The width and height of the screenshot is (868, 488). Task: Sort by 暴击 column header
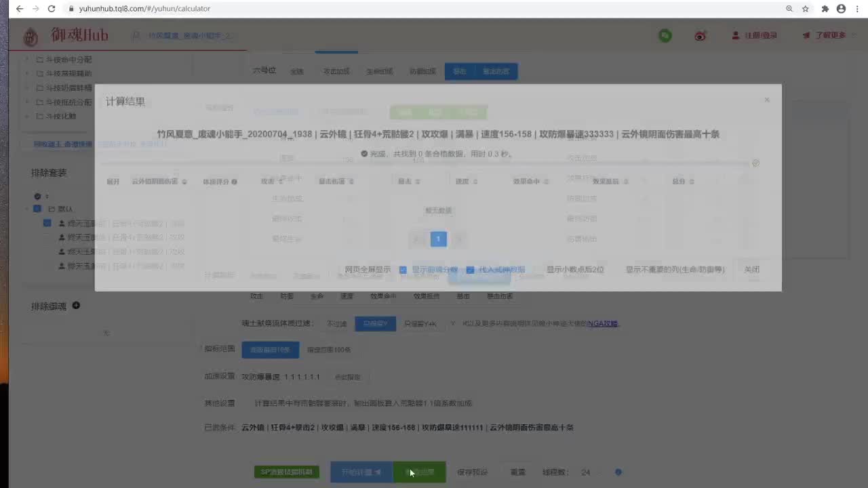coord(409,182)
